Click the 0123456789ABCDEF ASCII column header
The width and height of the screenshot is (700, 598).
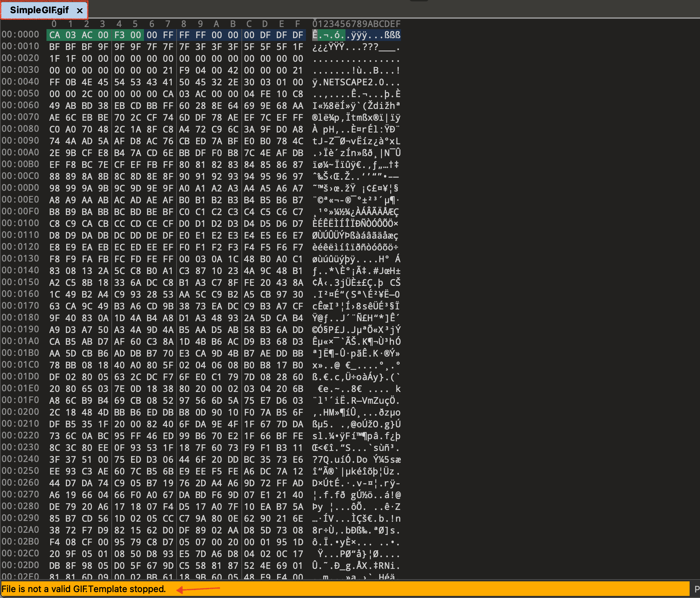356,24
